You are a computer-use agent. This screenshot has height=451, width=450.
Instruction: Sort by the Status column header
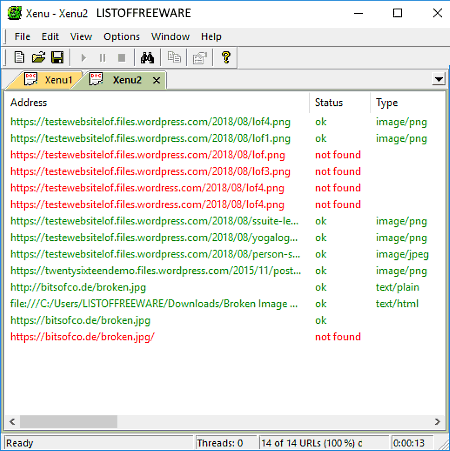point(340,103)
